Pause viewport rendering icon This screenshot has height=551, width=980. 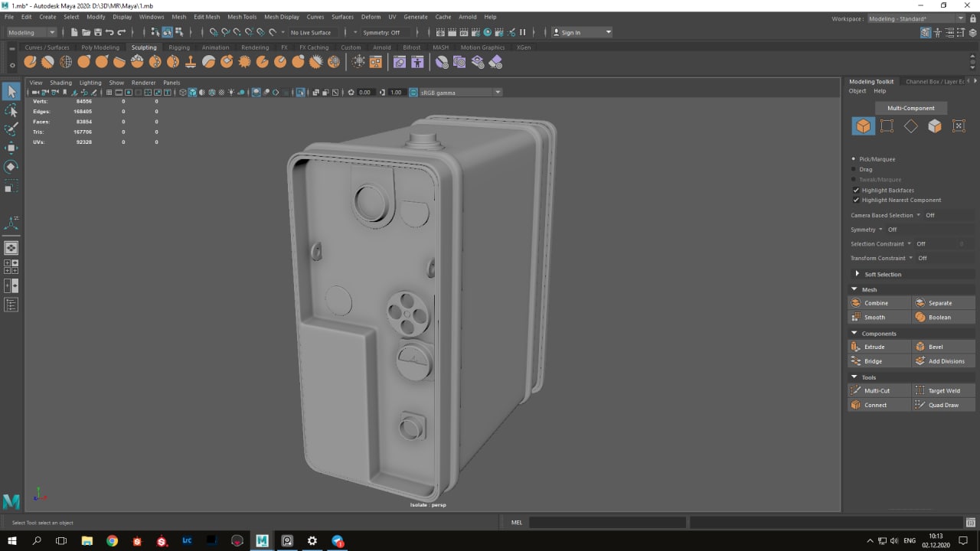523,32
